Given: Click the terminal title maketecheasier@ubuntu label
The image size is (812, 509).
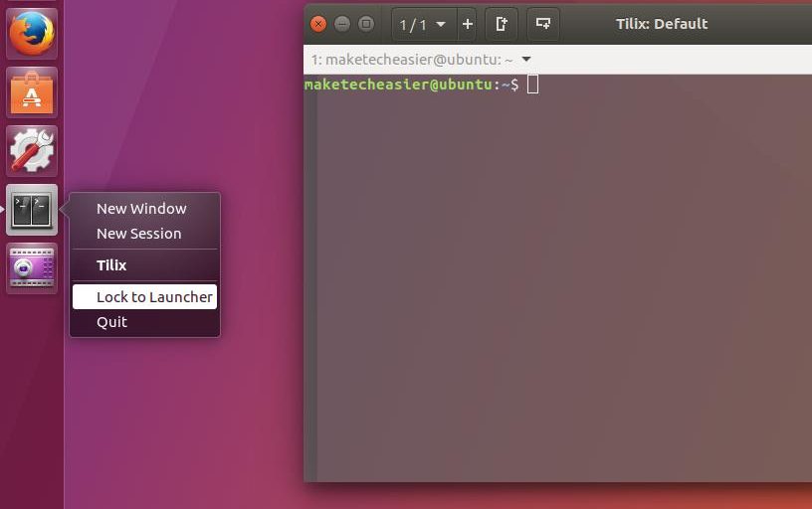Looking at the screenshot, I should (412, 60).
